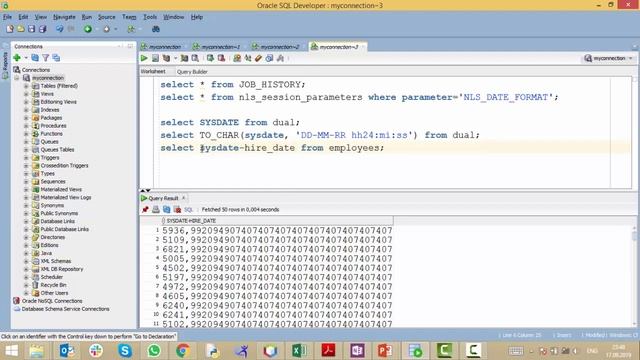Expand the Views node
This screenshot has height=360, width=640.
click(26, 94)
